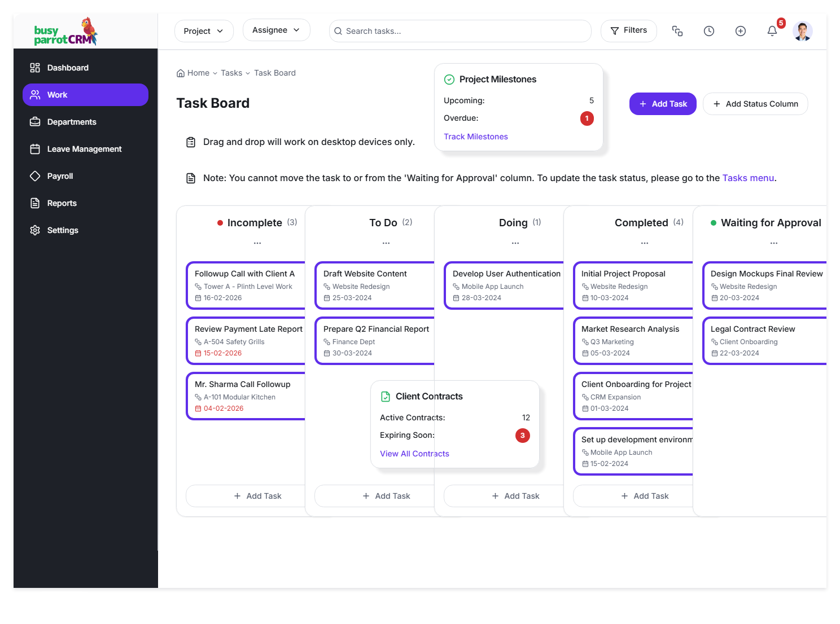Follow the Track Milestones link
840x624 pixels.
pos(475,137)
